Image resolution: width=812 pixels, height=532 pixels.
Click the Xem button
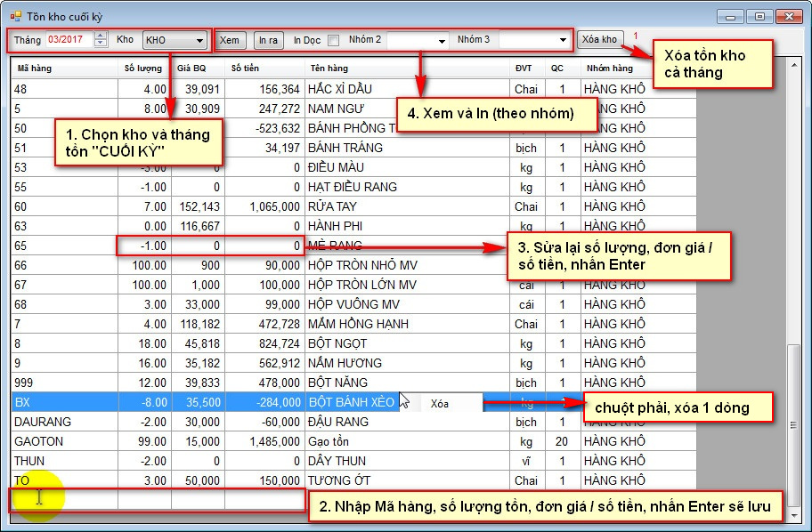[x=230, y=40]
